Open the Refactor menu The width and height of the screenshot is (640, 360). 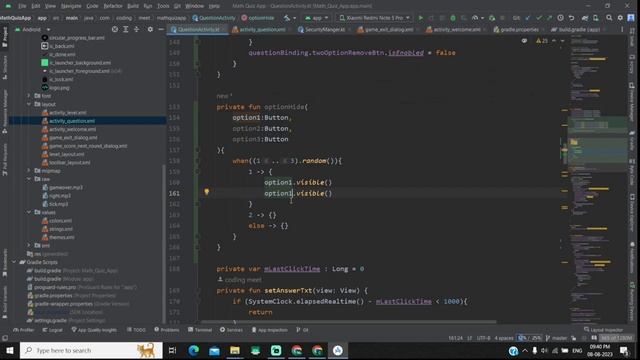[x=113, y=6]
